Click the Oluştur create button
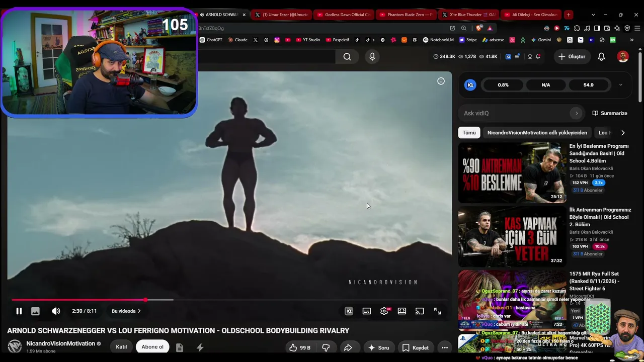 572,57
